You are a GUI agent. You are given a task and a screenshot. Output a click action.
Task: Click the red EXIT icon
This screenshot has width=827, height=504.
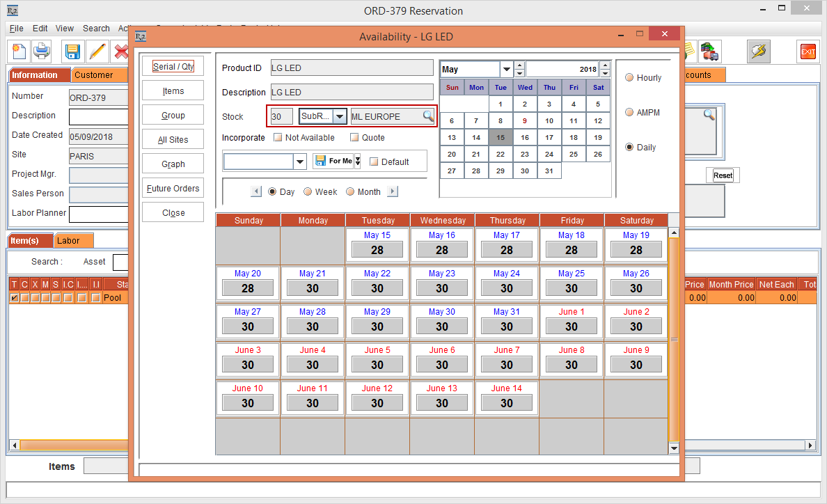click(x=808, y=52)
